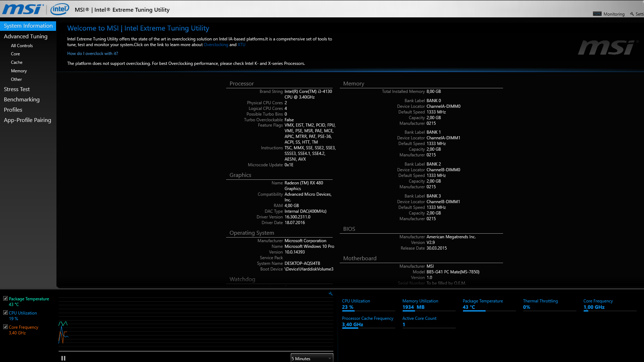Open the Other tuning page
644x362 pixels.
[x=16, y=79]
